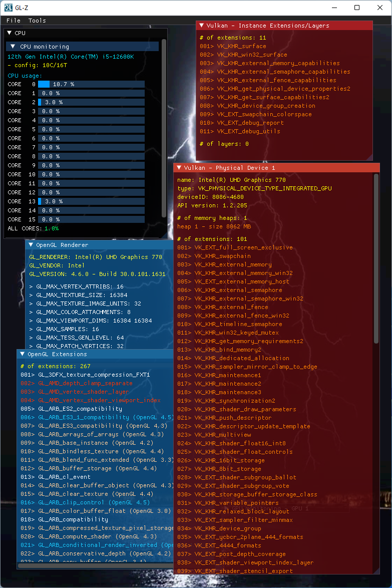Click resize grip of Vulkan Instance Extensions window
Image resolution: width=392 pixels, height=588 pixels.
[x=369, y=157]
